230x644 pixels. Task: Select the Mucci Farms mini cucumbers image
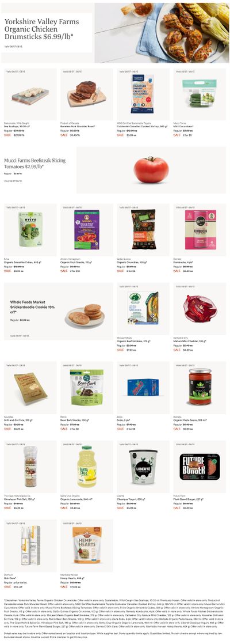point(200,94)
